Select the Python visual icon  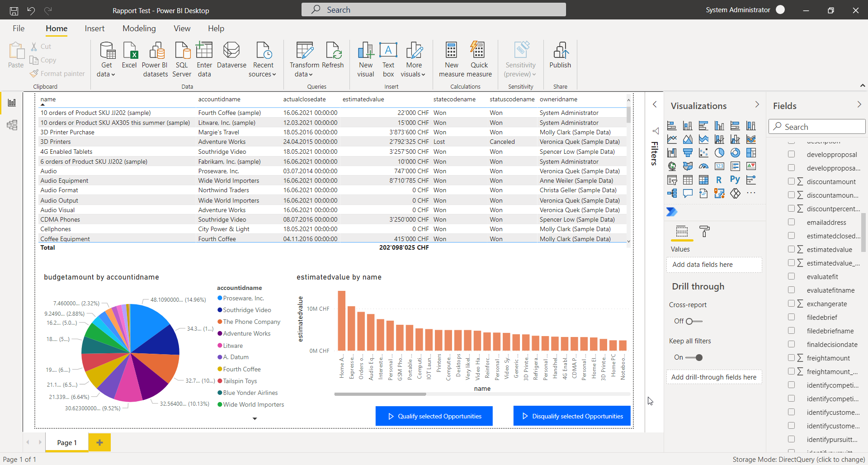(x=735, y=180)
